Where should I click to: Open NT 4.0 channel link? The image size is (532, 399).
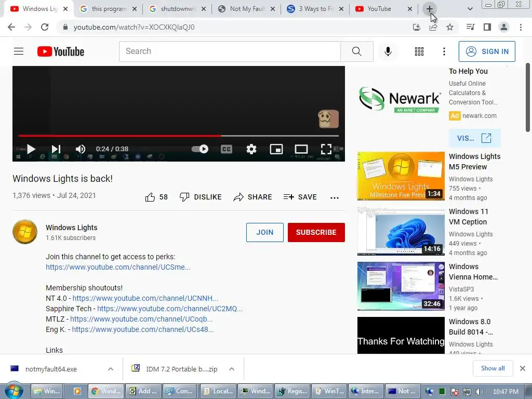(145, 298)
